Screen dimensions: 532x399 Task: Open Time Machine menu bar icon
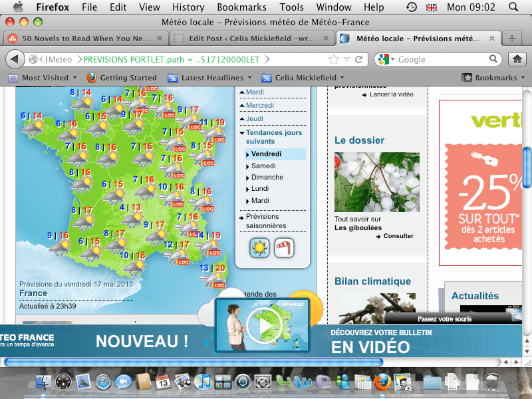pyautogui.click(x=411, y=7)
